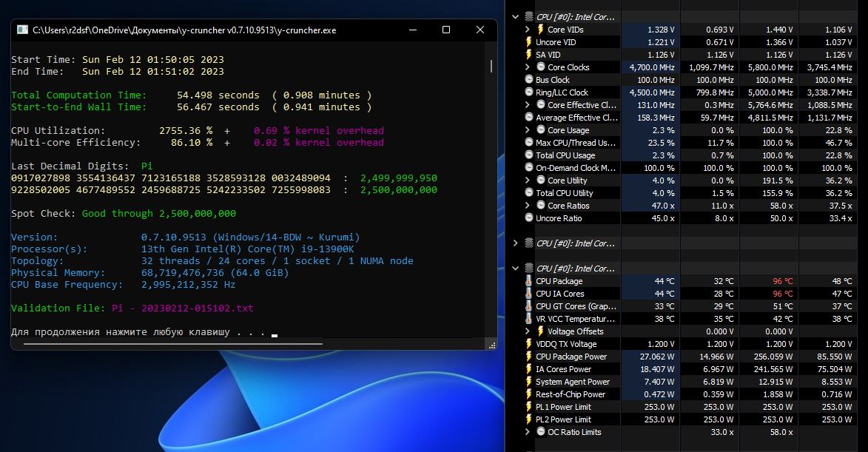
Task: Expand the middle collapsed CPU [#0] group
Action: (515, 243)
